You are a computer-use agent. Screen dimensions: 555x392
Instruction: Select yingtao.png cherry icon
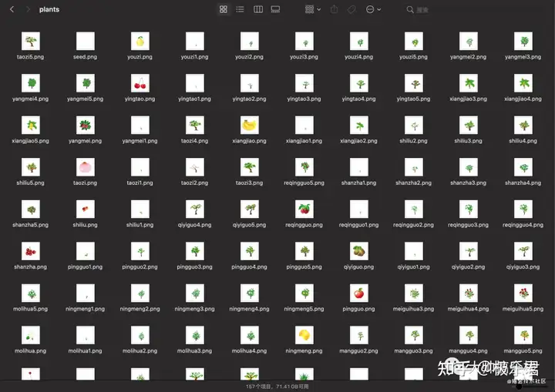pos(140,83)
